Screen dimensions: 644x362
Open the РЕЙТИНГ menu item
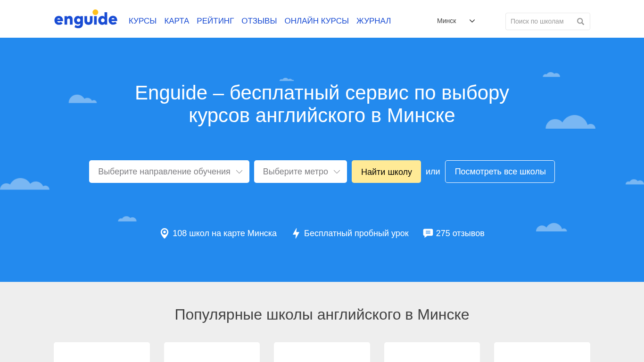[215, 21]
